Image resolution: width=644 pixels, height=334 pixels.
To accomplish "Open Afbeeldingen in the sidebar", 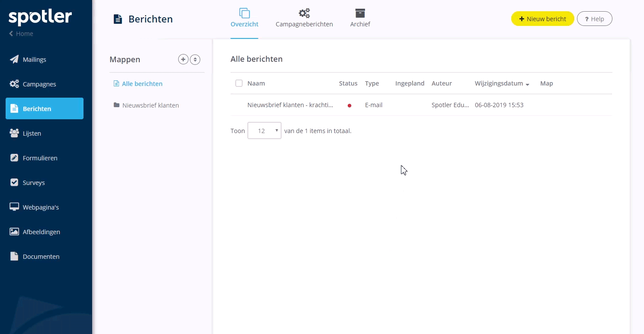I will 45,232.
